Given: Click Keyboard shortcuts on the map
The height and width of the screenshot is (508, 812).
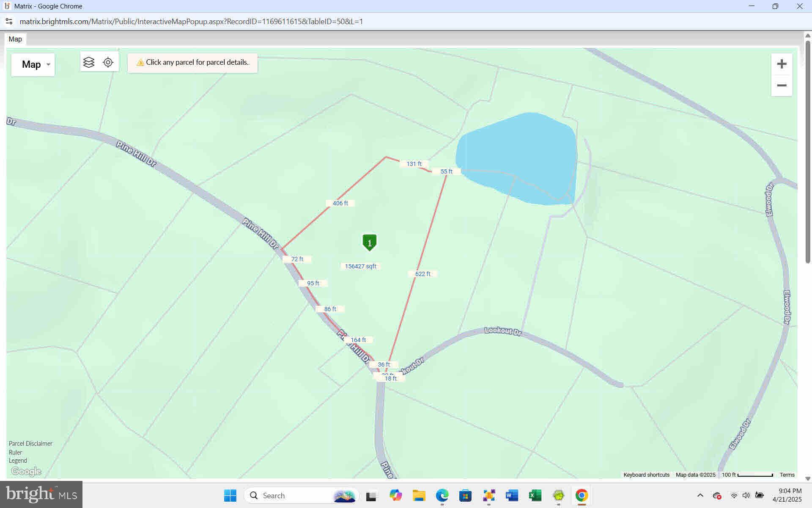Looking at the screenshot, I should (x=646, y=475).
